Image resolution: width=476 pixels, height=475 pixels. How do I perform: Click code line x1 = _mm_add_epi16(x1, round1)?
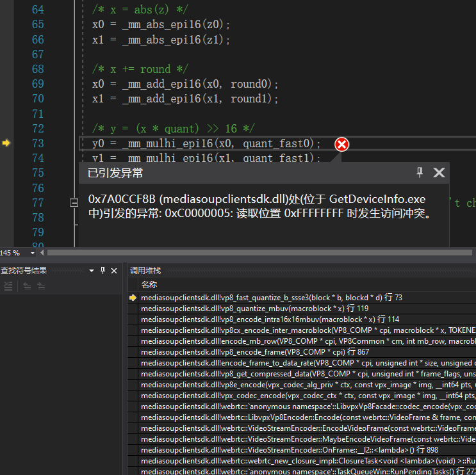[185, 99]
